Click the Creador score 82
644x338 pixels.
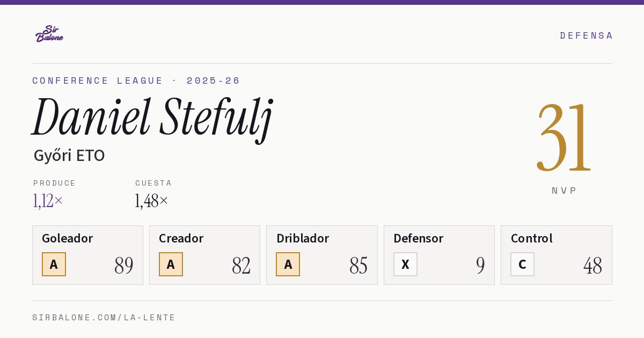click(x=241, y=265)
